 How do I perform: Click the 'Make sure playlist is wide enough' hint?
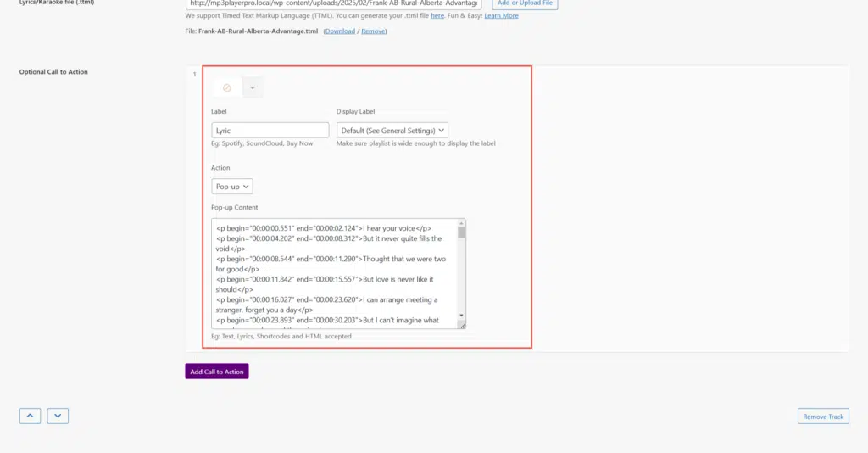pos(415,143)
